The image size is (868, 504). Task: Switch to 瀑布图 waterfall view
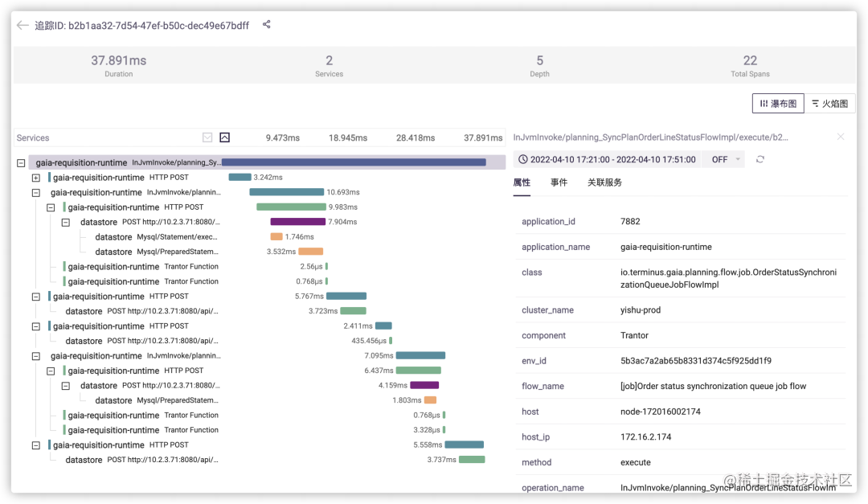click(778, 104)
